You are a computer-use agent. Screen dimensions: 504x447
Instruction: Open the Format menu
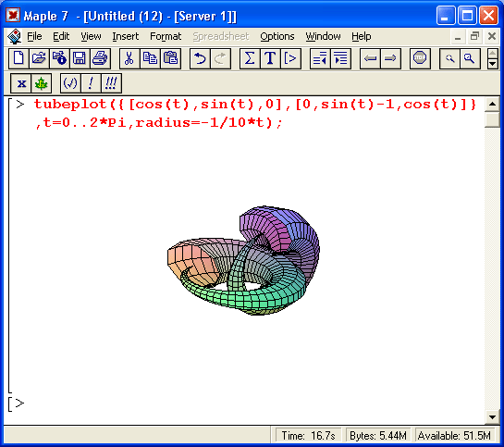tap(166, 36)
